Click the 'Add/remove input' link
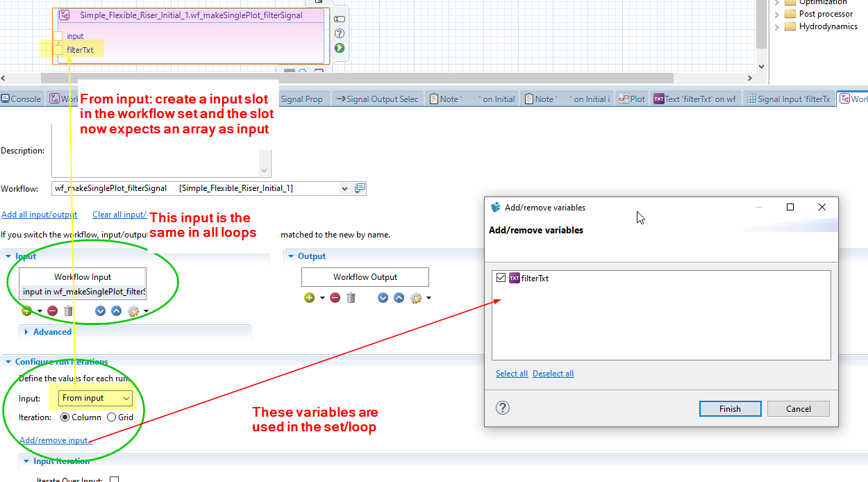 [x=56, y=440]
